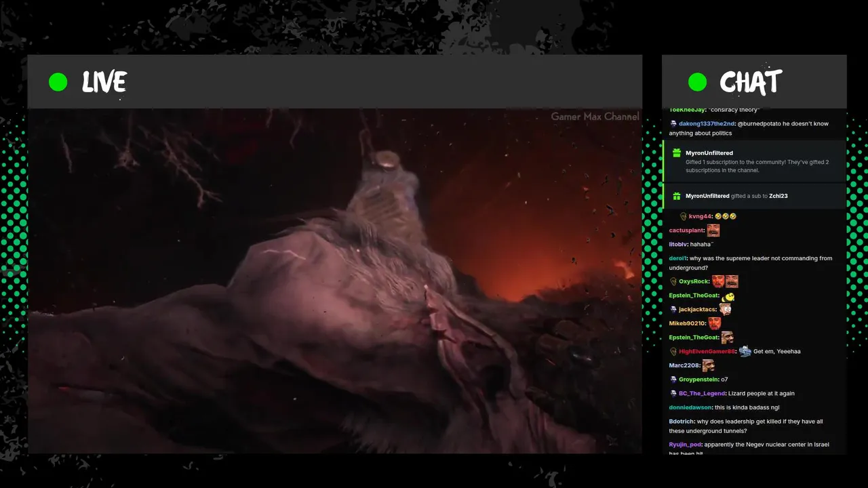Click the live video player area
Screen dimensions: 868x488
coord(334,281)
